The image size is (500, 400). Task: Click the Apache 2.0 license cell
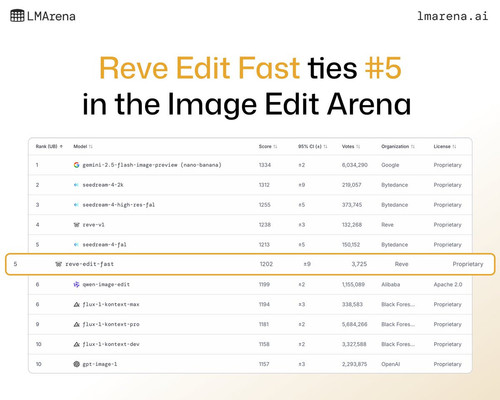click(x=448, y=284)
